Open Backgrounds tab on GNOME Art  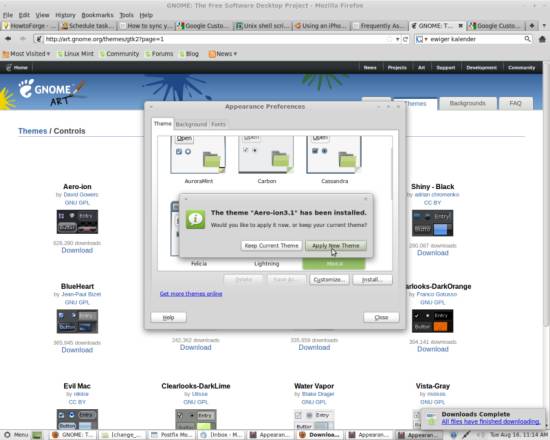[467, 103]
